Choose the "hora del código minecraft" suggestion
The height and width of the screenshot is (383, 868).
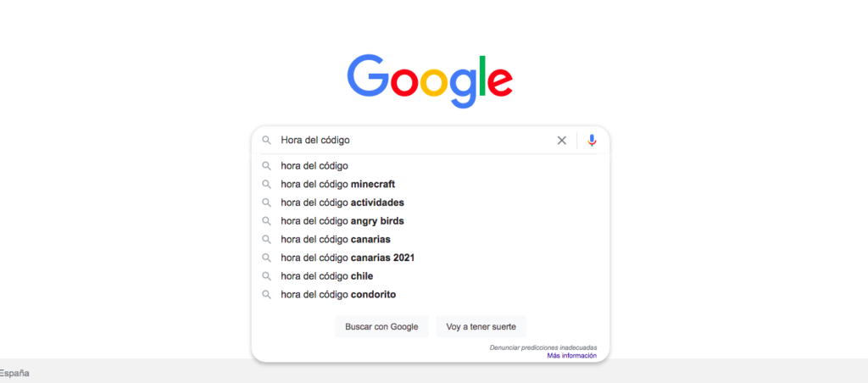337,184
